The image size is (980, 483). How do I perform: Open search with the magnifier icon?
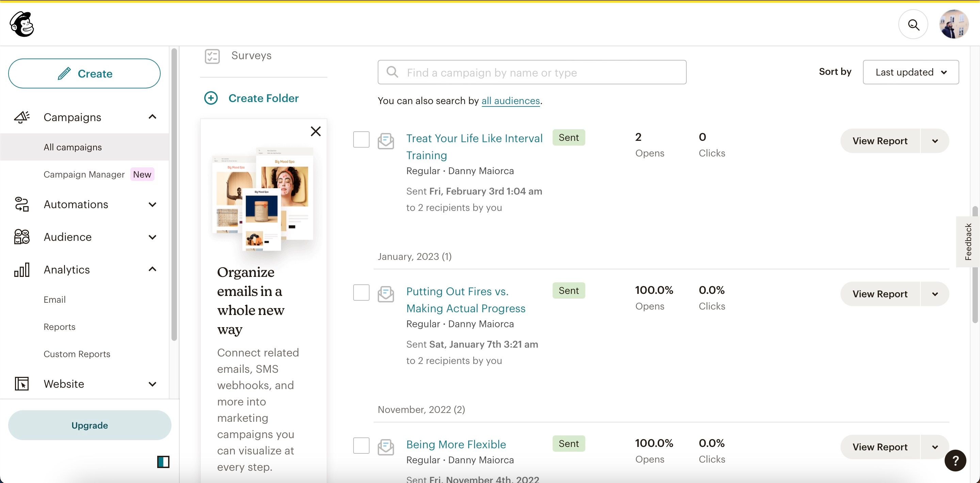coord(913,24)
